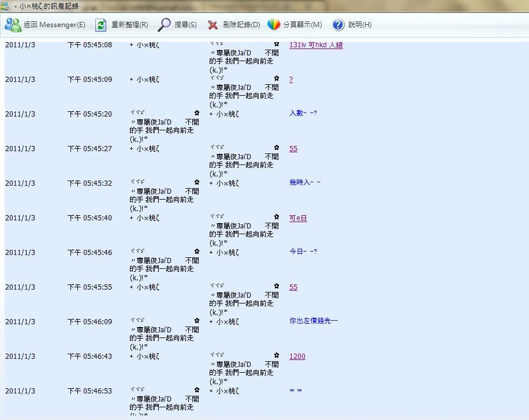Click the red X delete records icon
This screenshot has width=529, height=420.
tap(213, 25)
